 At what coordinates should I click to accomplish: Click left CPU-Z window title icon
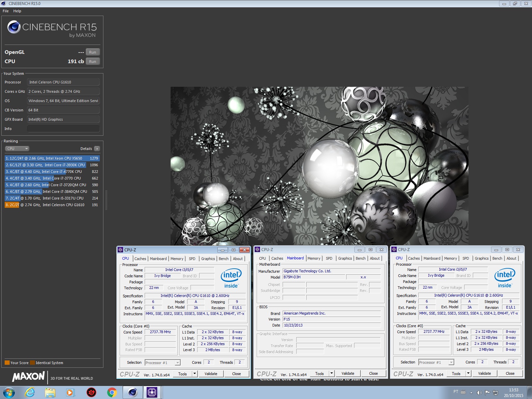pyautogui.click(x=121, y=250)
